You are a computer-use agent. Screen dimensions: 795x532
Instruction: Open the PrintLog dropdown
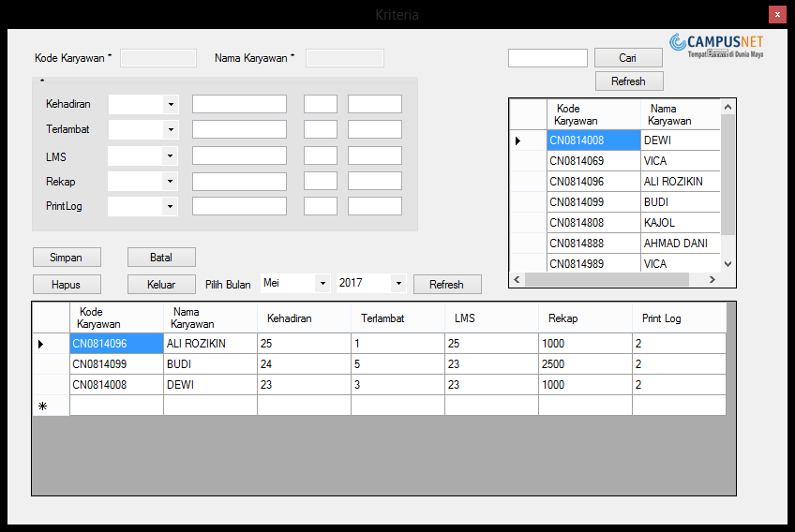point(171,206)
